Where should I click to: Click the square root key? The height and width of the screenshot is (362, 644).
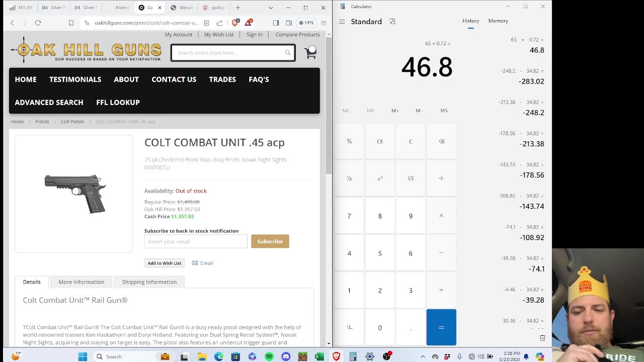point(411,178)
